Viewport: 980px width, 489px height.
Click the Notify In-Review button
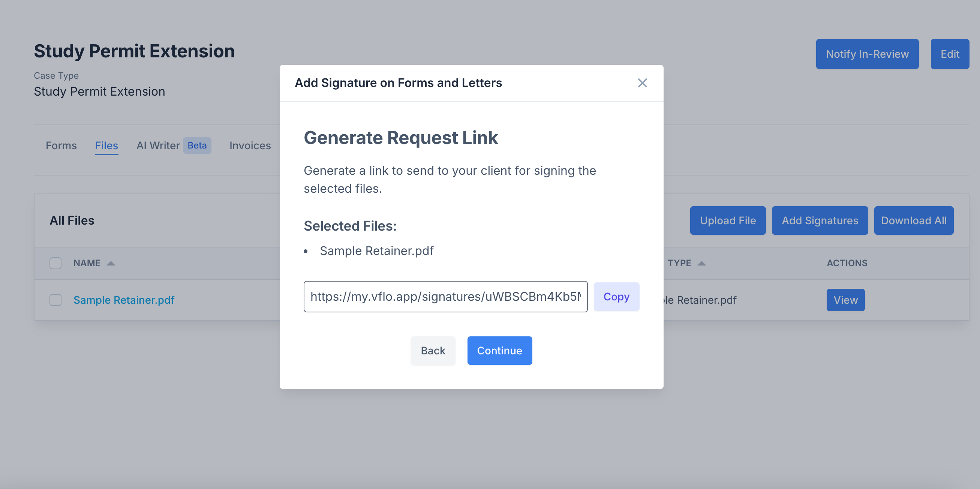(x=867, y=54)
